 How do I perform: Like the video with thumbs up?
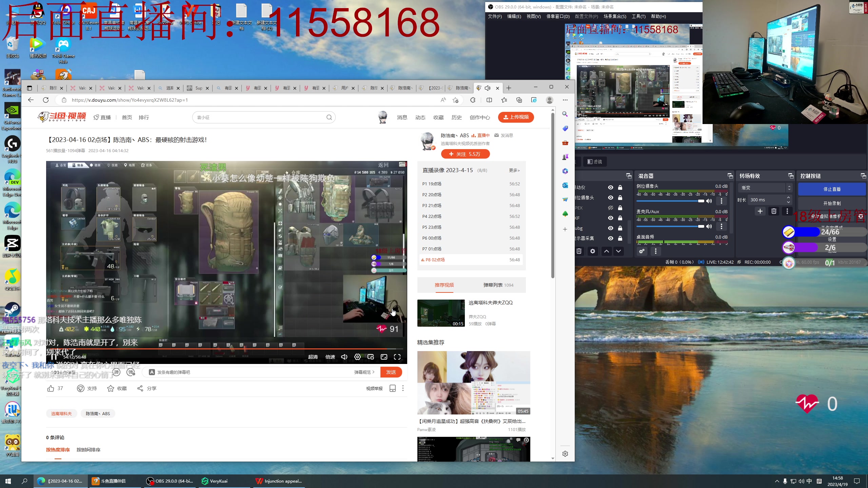click(51, 388)
